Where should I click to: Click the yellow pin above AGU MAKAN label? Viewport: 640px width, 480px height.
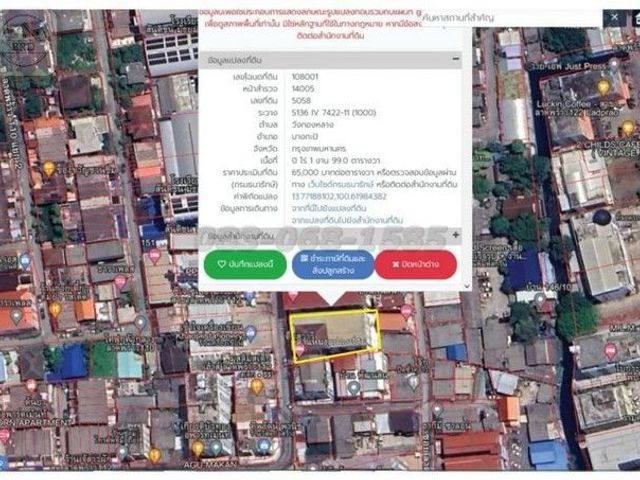pyautogui.click(x=198, y=449)
